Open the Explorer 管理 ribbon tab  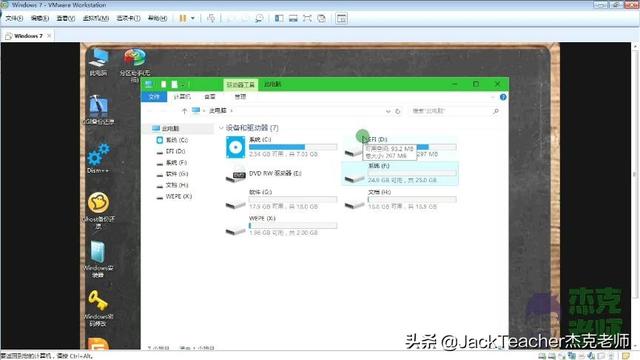tap(240, 97)
